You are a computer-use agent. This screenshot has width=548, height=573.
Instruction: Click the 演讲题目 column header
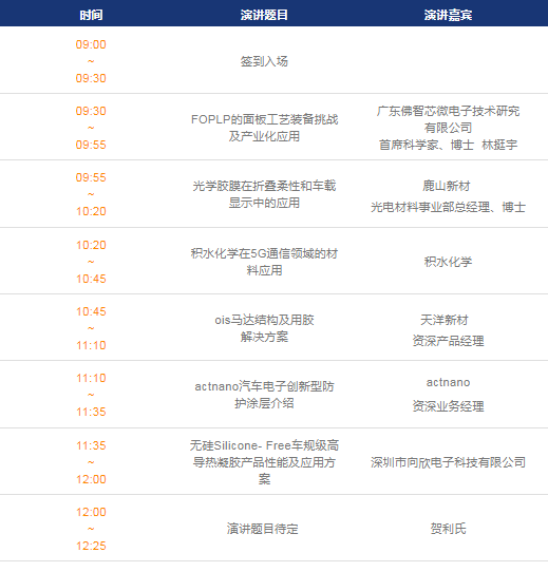pyautogui.click(x=264, y=15)
